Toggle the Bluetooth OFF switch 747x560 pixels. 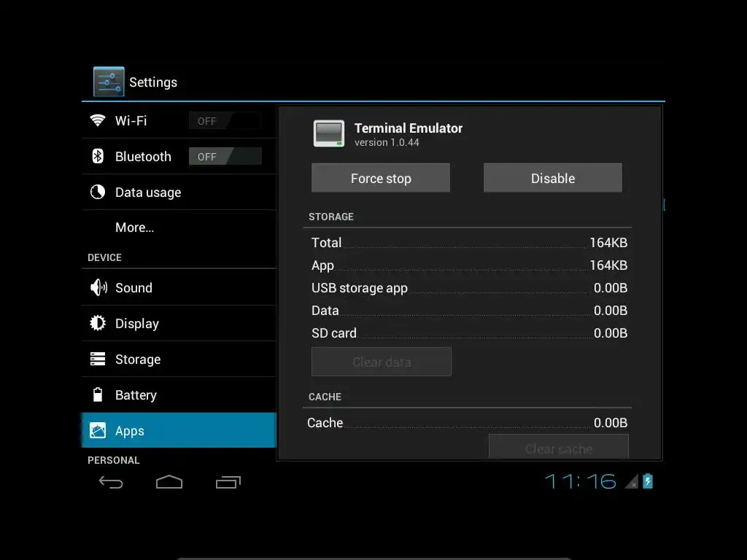click(225, 156)
